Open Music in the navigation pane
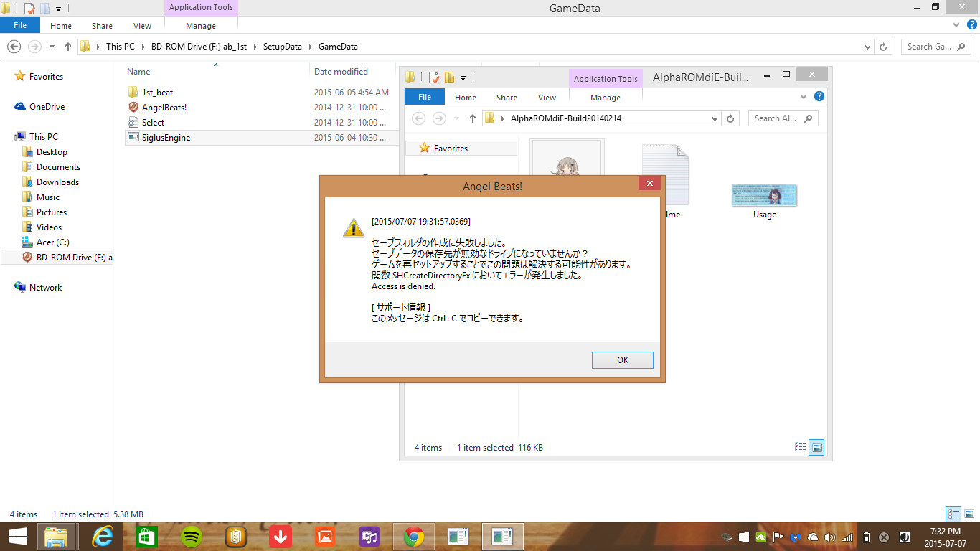980x551 pixels. pyautogui.click(x=48, y=197)
